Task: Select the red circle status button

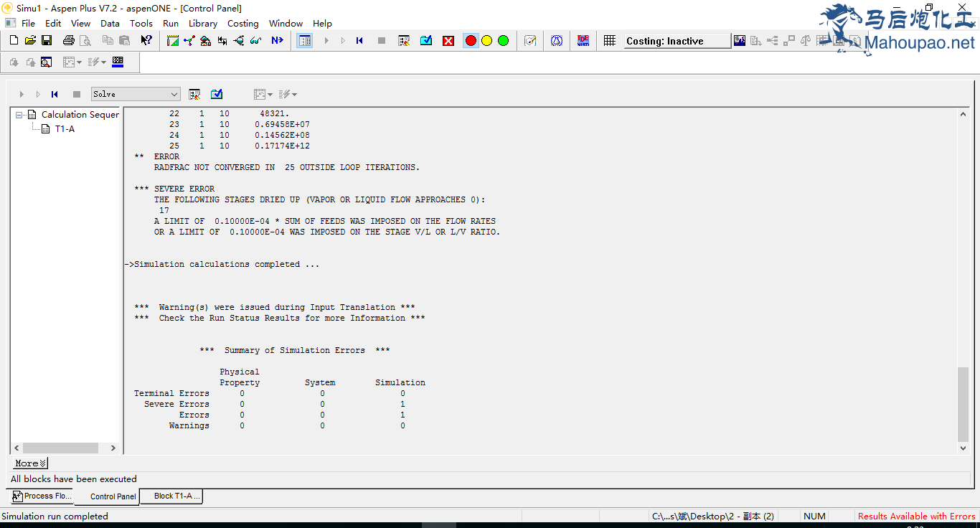Action: click(x=471, y=41)
